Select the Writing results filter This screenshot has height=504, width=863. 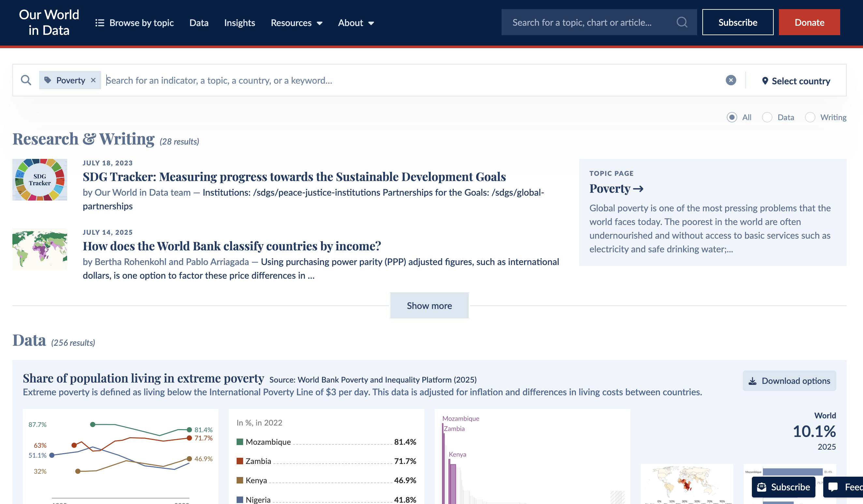tap(810, 117)
